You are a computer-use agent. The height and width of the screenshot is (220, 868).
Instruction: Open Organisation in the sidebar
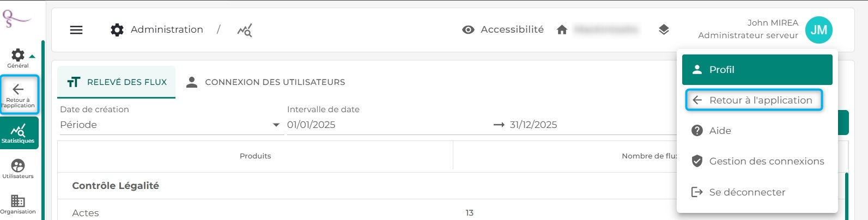tap(18, 204)
